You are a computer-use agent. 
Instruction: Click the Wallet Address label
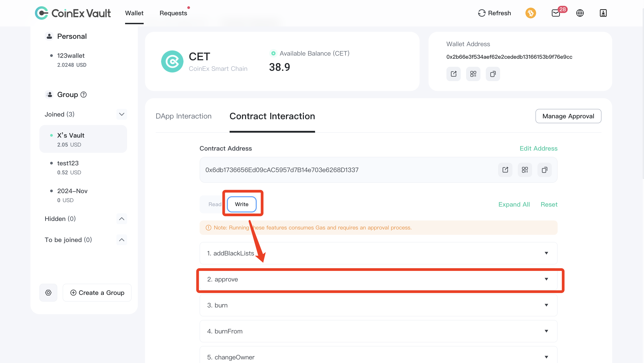[468, 44]
